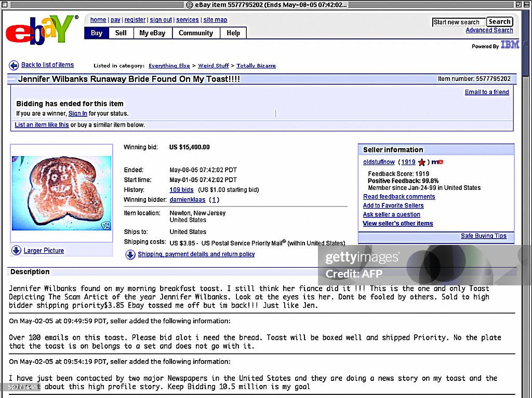532x398 pixels.
Task: Click Read feedback comments
Action: 399,197
